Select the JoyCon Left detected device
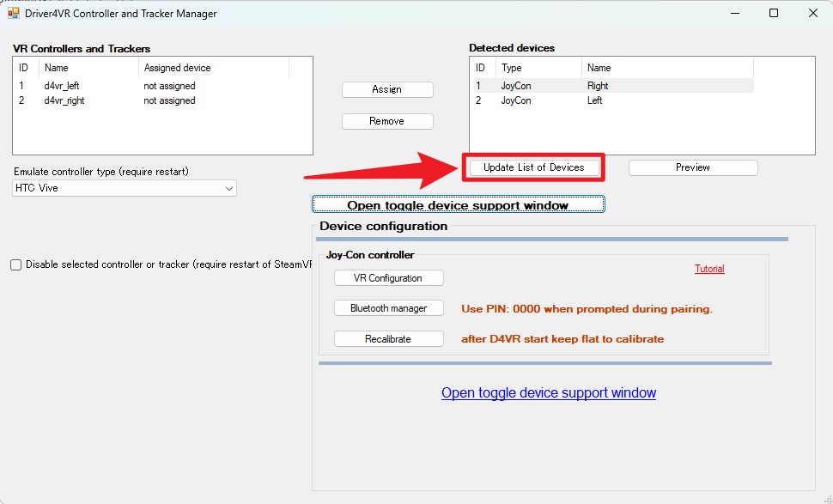The height and width of the screenshot is (504, 833). coord(614,101)
